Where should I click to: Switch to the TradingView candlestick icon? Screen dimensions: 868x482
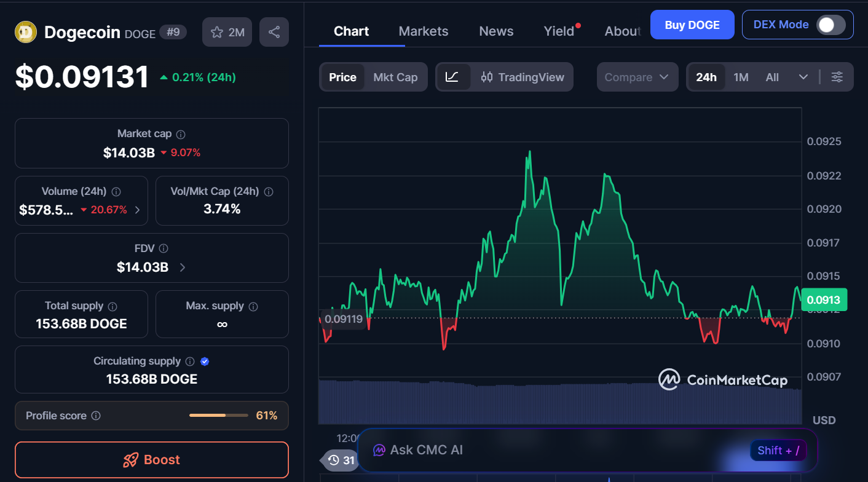[x=487, y=77]
